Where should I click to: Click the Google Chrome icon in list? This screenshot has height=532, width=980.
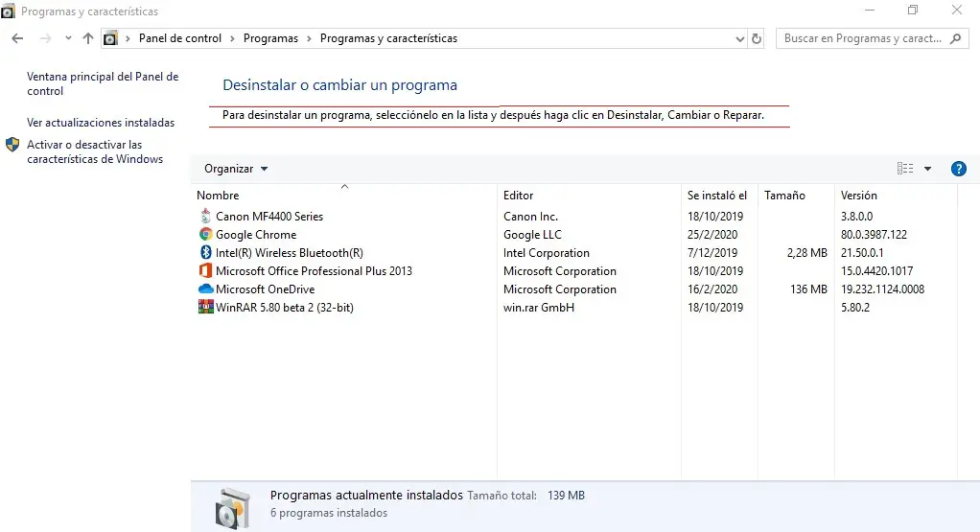point(205,234)
